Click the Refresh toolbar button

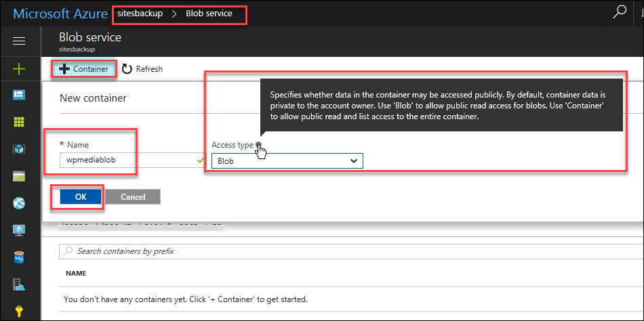(142, 69)
